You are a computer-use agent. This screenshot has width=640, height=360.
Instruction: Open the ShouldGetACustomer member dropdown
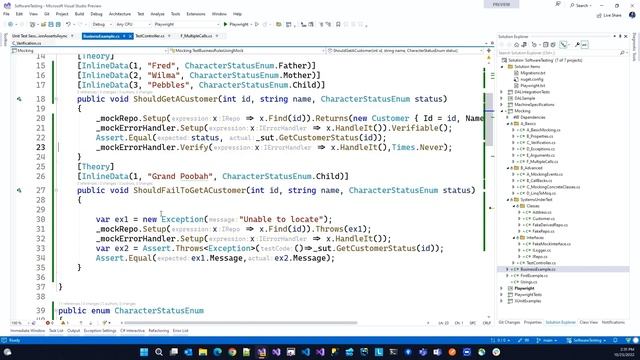[x=406, y=51]
